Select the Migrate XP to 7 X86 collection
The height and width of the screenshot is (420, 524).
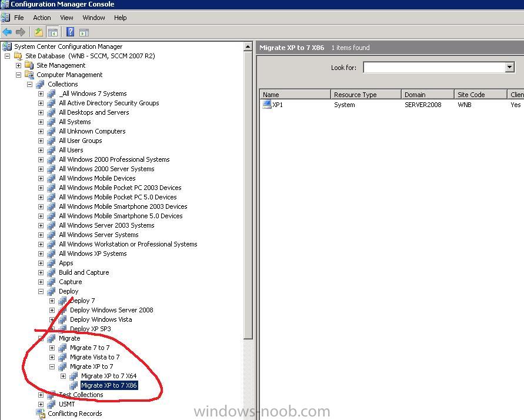coord(109,385)
